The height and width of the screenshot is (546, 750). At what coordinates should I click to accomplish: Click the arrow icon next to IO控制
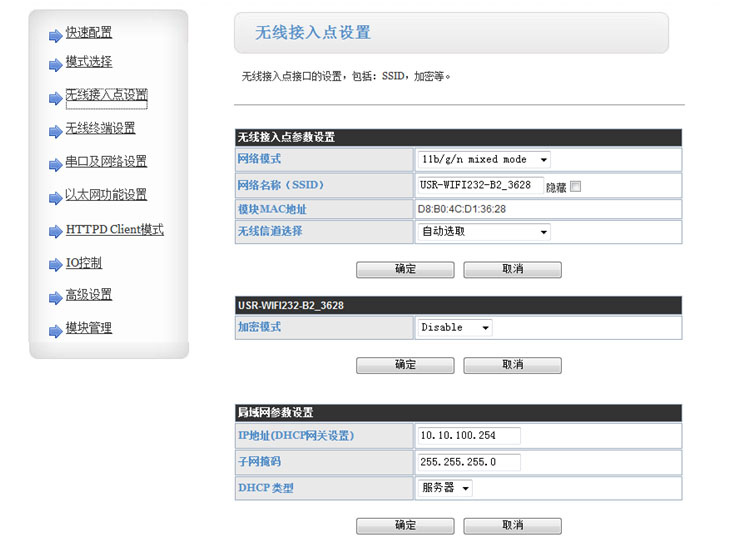[x=55, y=266]
